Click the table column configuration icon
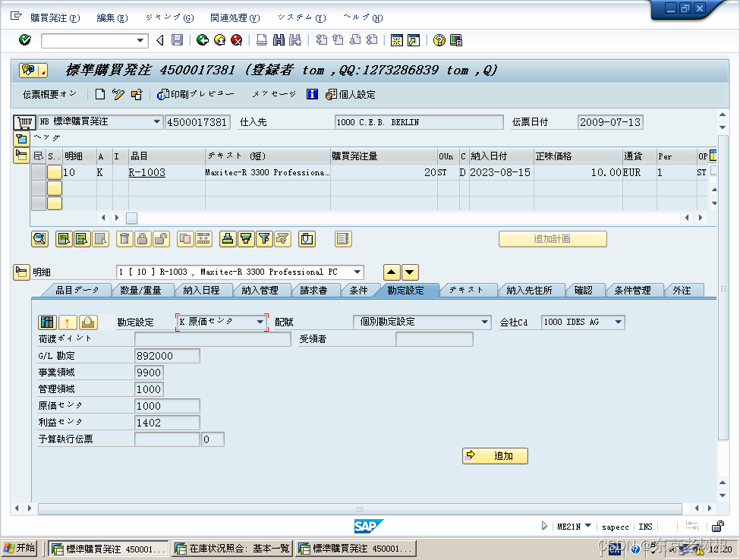Screen dimensions: 740x560 [x=713, y=156]
